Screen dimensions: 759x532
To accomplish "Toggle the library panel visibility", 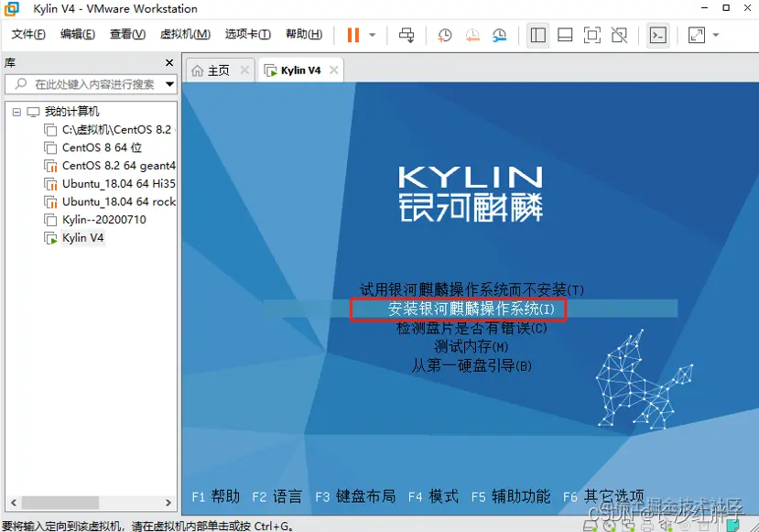I will pos(537,35).
